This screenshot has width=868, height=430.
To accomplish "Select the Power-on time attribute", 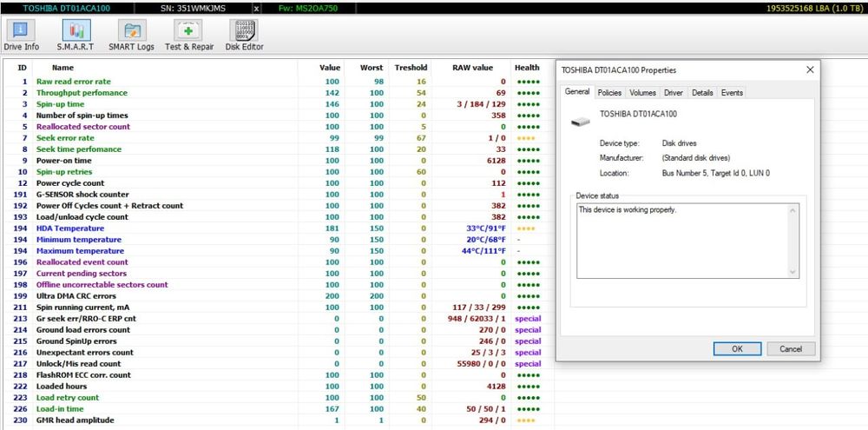I will (x=279, y=160).
